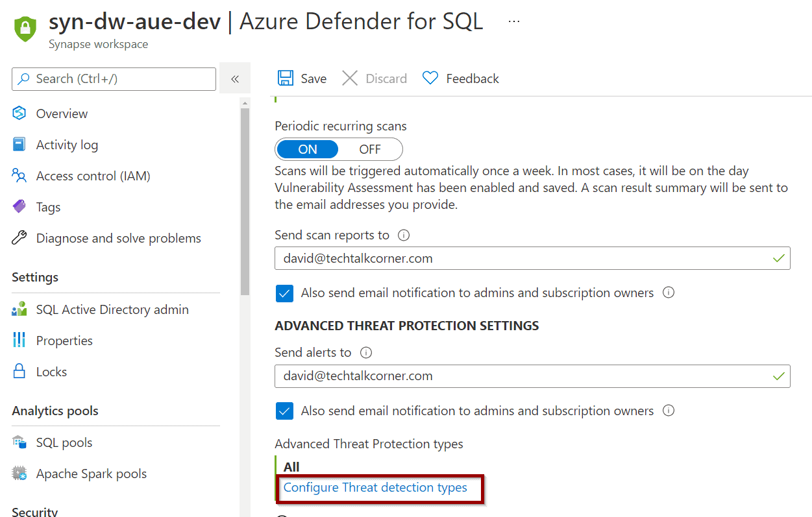Open Configure Threat detection types link
The width and height of the screenshot is (812, 517).
coord(375,488)
